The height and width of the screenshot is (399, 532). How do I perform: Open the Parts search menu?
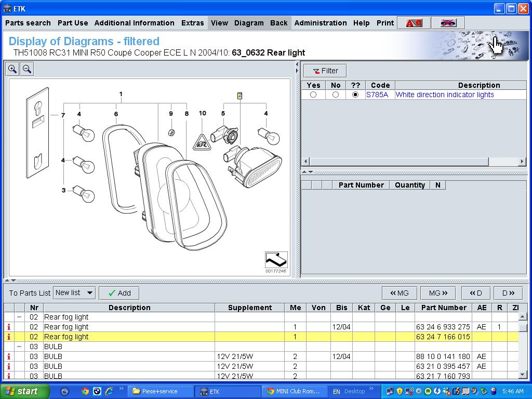click(28, 23)
